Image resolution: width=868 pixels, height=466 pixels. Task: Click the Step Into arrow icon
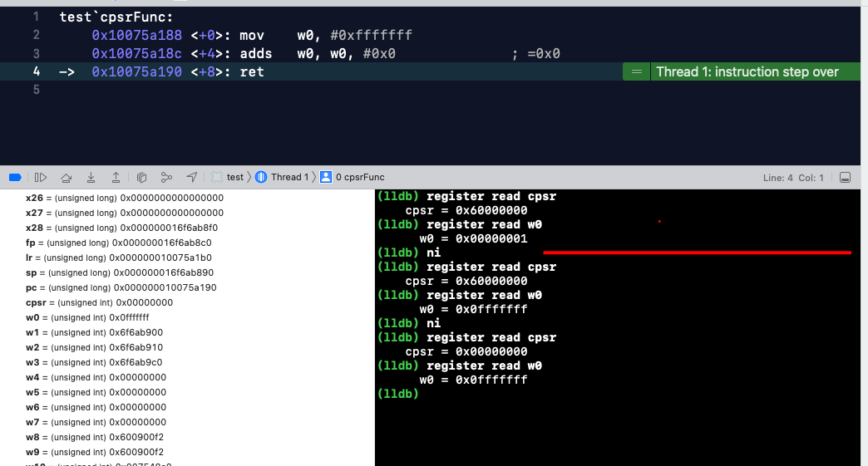point(91,177)
